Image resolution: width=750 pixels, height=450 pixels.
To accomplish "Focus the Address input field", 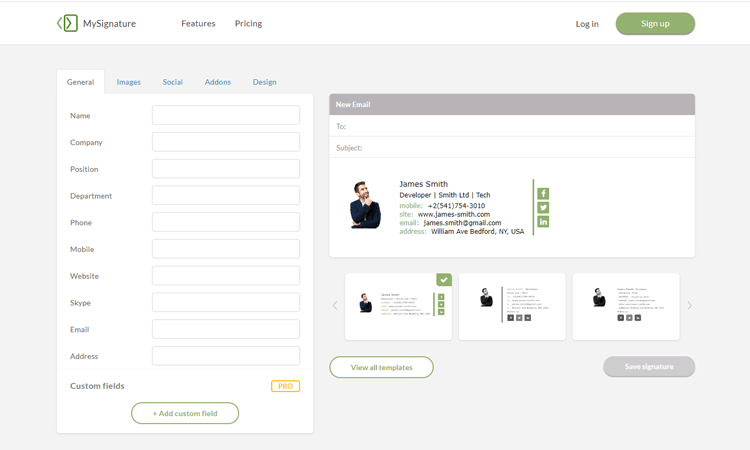I will click(226, 356).
